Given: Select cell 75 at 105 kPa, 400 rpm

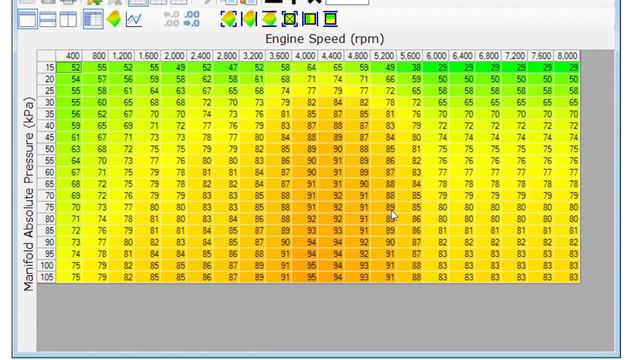Looking at the screenshot, I should coord(69,277).
